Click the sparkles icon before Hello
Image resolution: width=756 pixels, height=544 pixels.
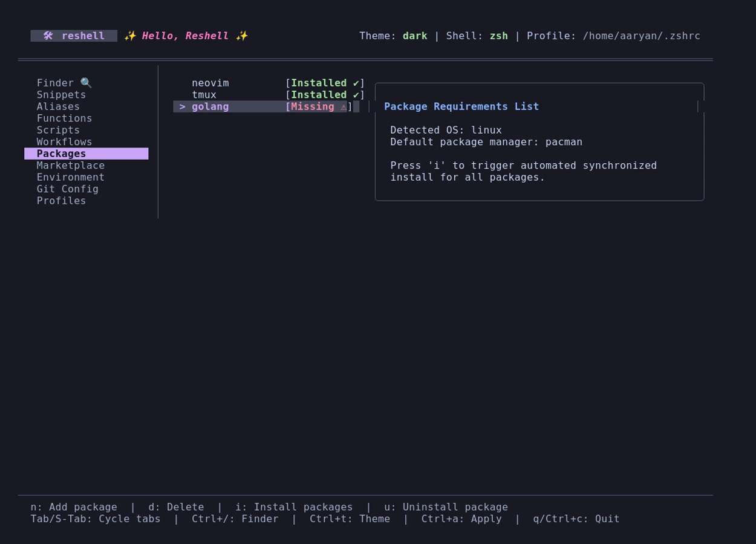[x=130, y=36]
